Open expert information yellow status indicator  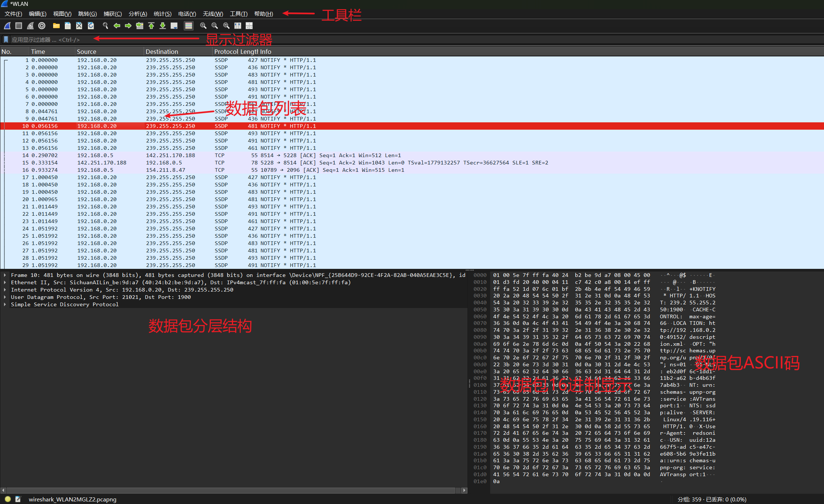click(8, 499)
